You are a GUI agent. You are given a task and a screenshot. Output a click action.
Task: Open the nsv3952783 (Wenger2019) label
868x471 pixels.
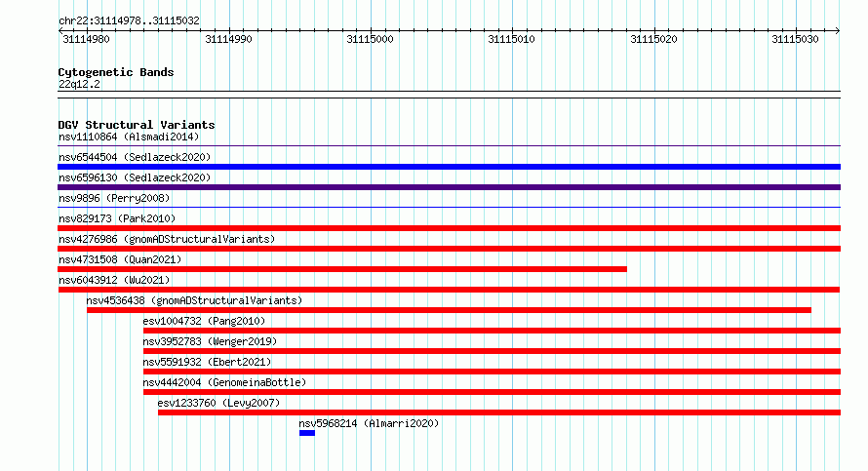coord(210,341)
